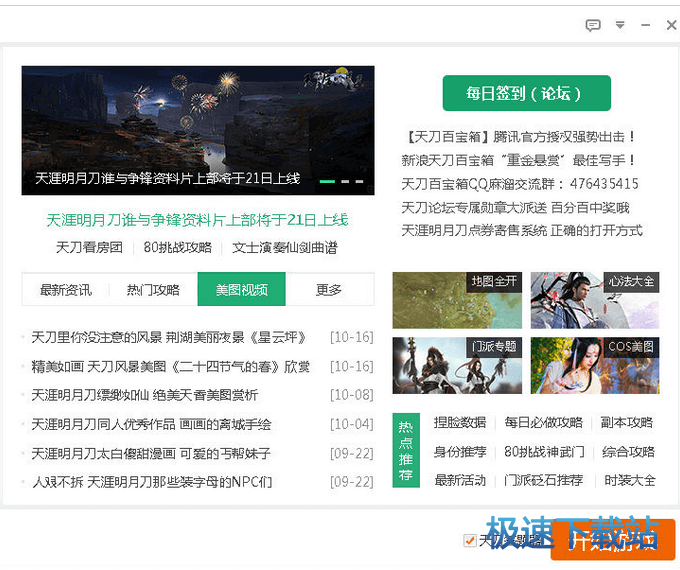Select the 美图视频 tab

pos(242,289)
